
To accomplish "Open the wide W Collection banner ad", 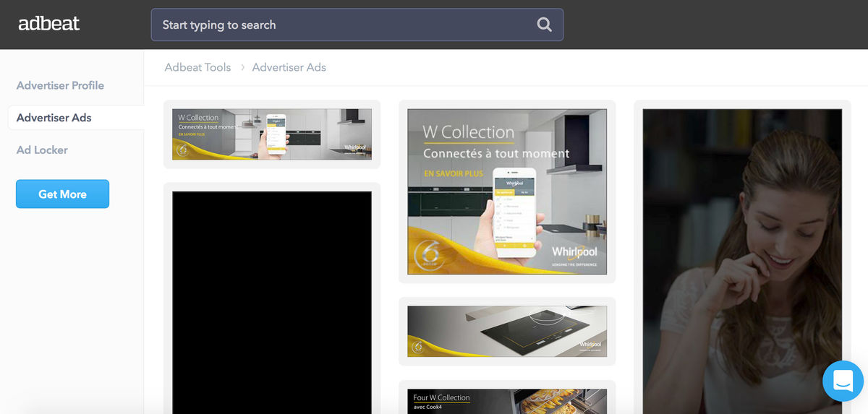I will tap(272, 134).
